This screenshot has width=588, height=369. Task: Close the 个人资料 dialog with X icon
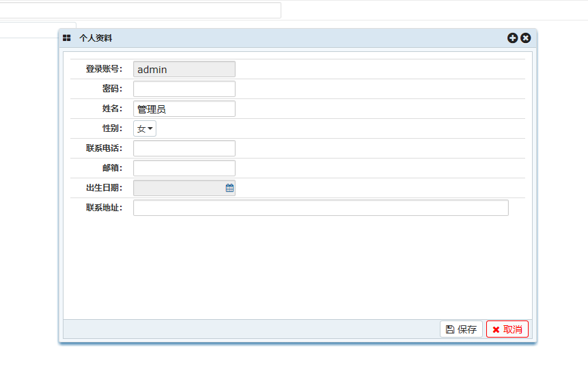(525, 38)
